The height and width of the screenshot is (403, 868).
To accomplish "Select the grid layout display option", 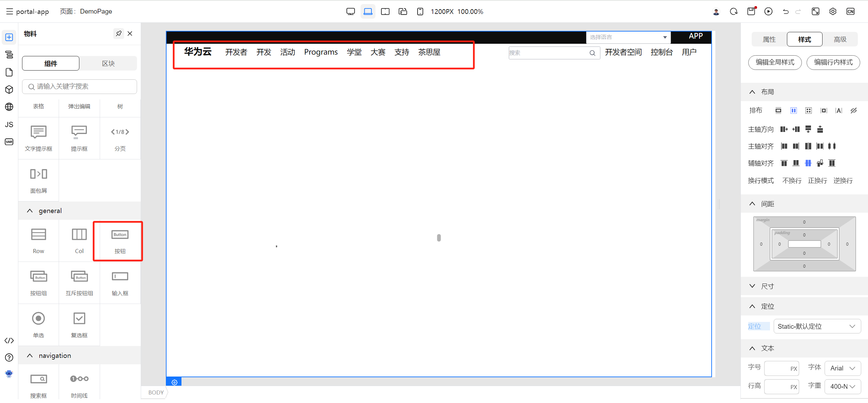I will (808, 111).
